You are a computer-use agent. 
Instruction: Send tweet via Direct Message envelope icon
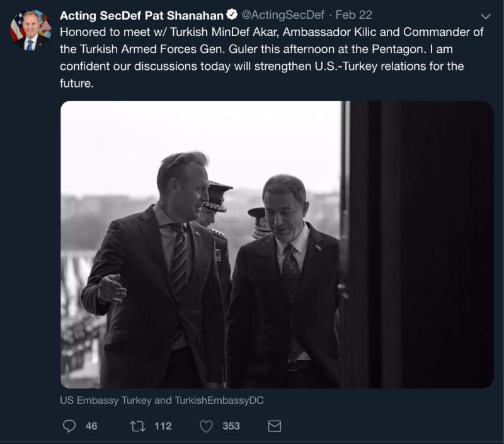(x=274, y=426)
